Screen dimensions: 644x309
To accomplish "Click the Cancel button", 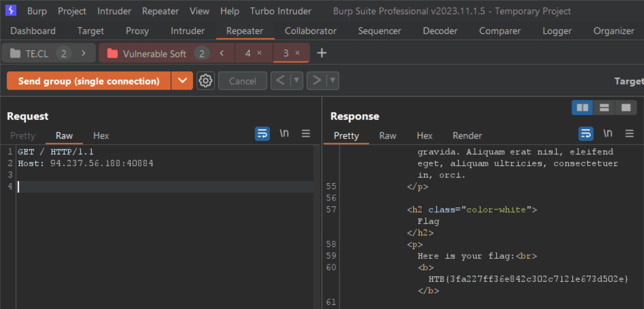I will click(x=242, y=81).
